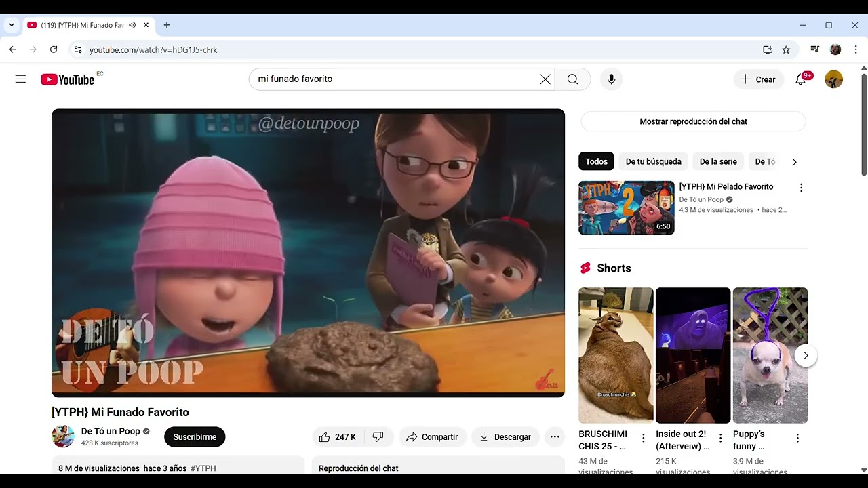Open options for Mi Pelado Favorito video
Viewport: 868px width, 488px height.
801,188
